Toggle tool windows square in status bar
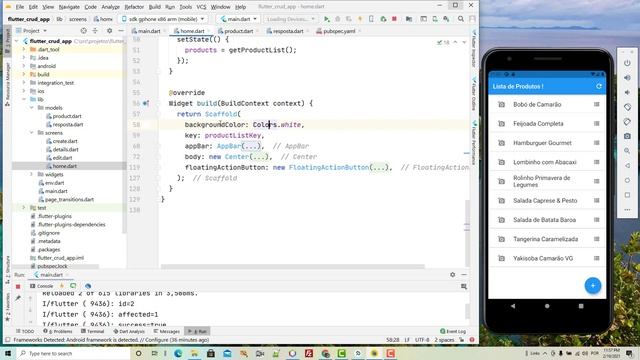This screenshot has width=640, height=360. coord(7,340)
